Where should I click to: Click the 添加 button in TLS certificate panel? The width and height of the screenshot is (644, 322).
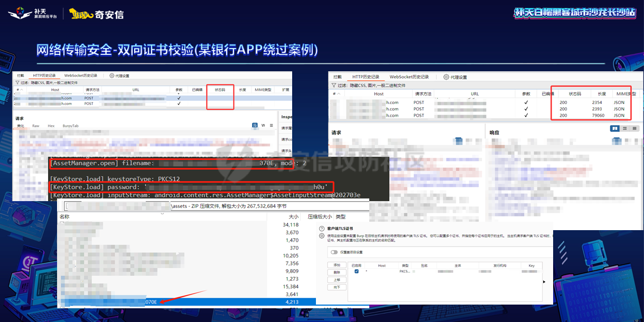pyautogui.click(x=337, y=266)
